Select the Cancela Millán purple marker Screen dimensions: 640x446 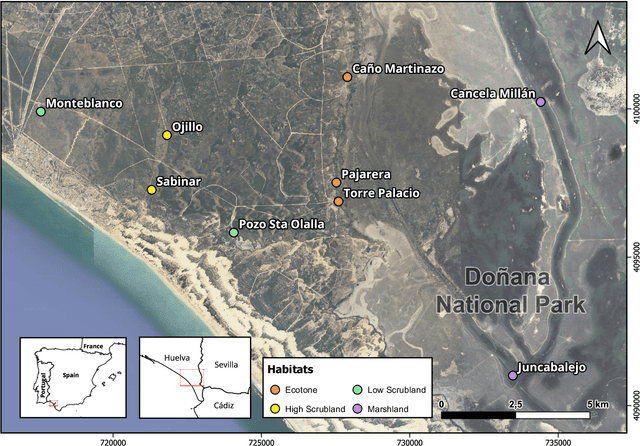tap(540, 102)
